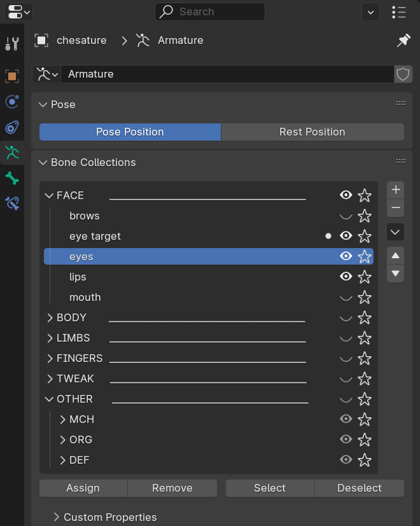
Task: Toggle fake user shield for Armature
Action: (x=403, y=74)
